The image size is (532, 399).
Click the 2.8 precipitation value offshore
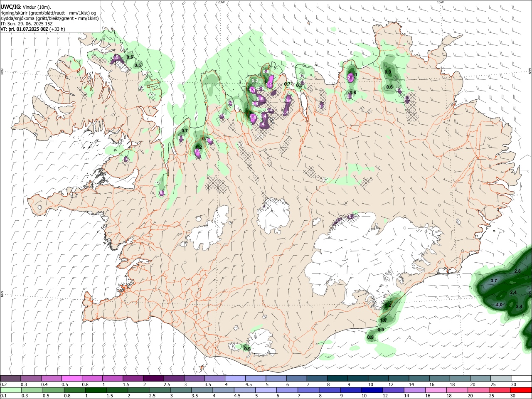tap(517, 271)
